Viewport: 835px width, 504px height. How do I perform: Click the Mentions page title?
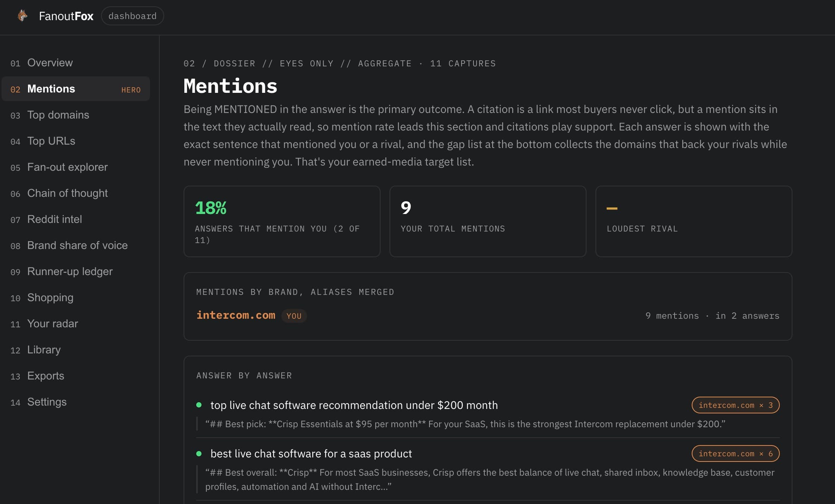click(x=230, y=86)
